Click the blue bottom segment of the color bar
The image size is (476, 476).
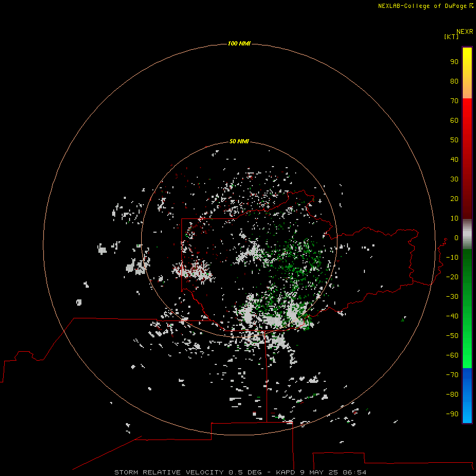[x=467, y=396]
